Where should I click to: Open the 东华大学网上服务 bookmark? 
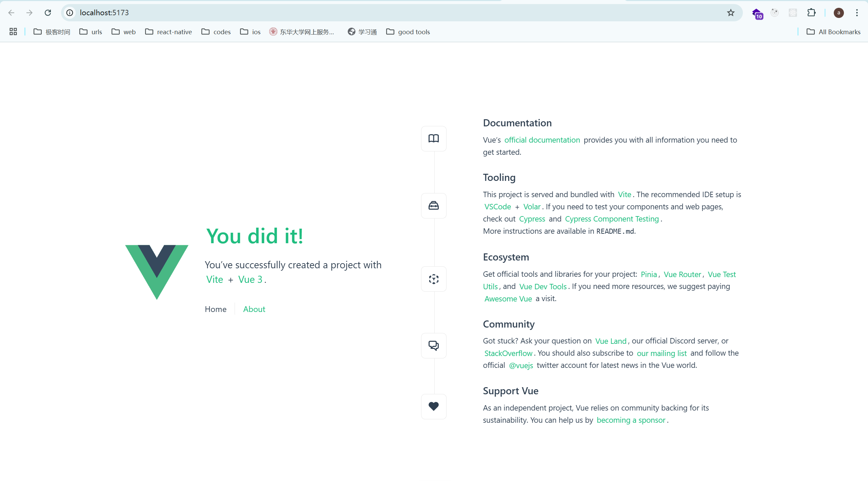tap(302, 32)
